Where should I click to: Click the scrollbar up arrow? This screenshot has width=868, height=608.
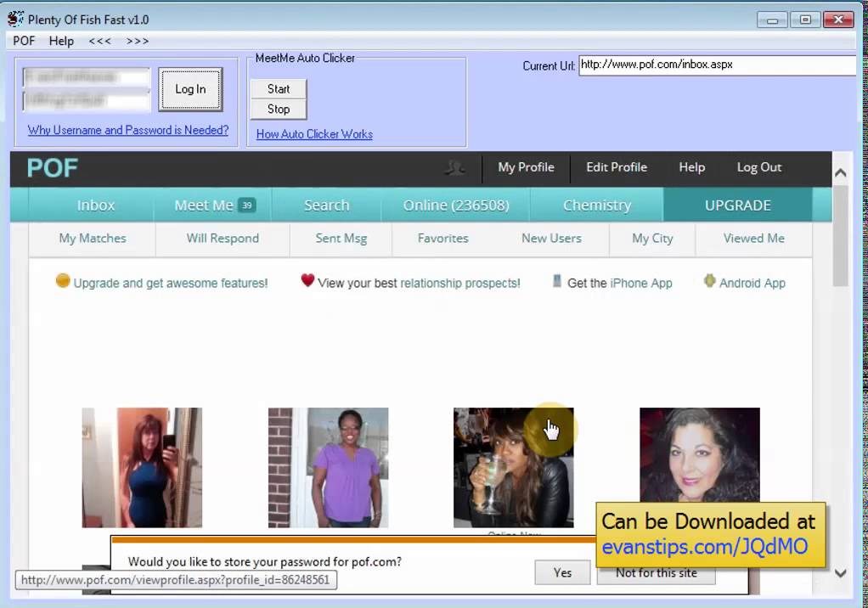840,172
